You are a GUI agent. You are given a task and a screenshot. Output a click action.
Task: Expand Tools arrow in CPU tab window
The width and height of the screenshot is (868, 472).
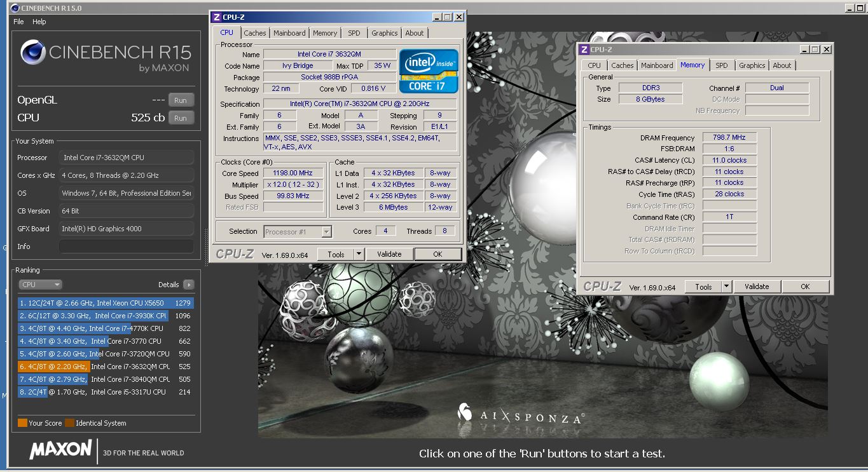tap(359, 254)
